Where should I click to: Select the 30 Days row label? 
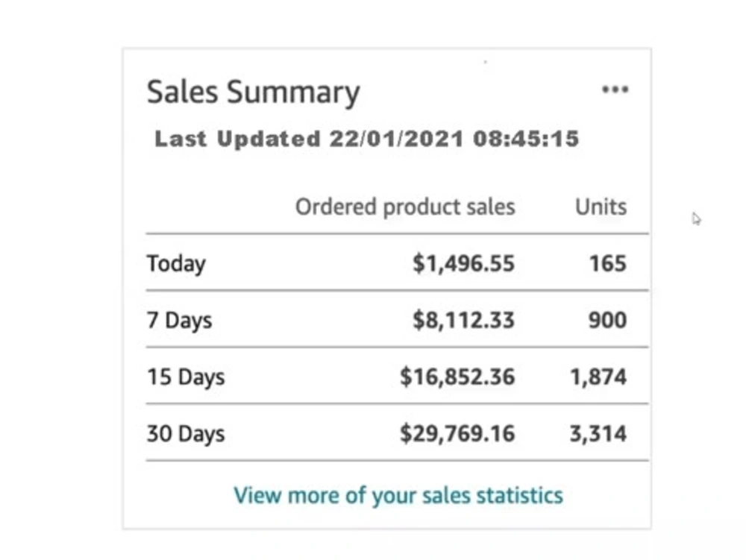186,434
